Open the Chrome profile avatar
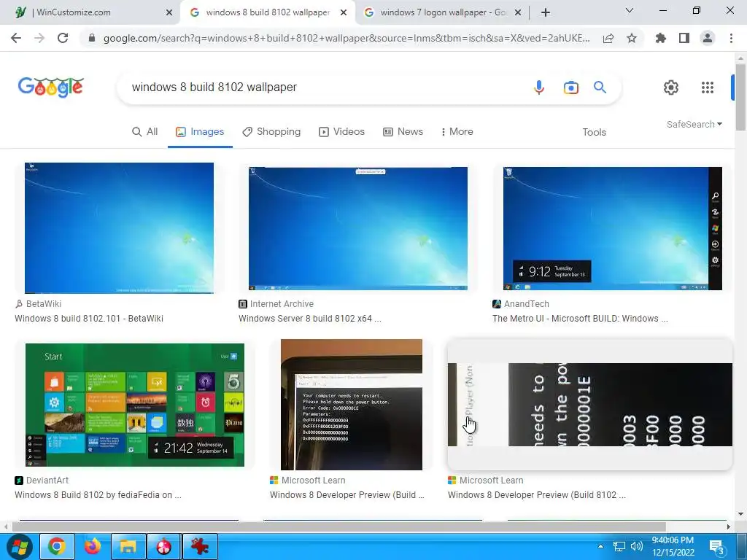The image size is (747, 560). click(708, 38)
